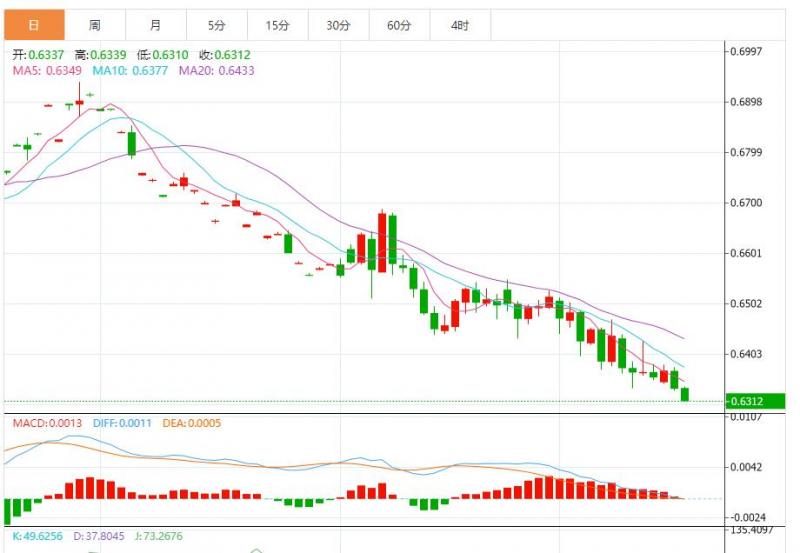
Task: Select the 日 daily timeframe tab
Action: pos(34,24)
